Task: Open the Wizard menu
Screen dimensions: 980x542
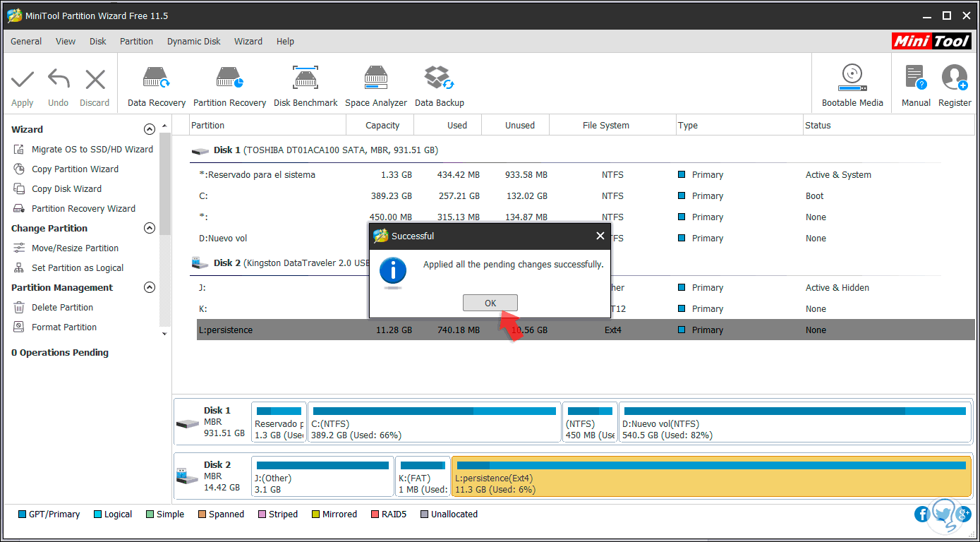Action: pos(248,42)
